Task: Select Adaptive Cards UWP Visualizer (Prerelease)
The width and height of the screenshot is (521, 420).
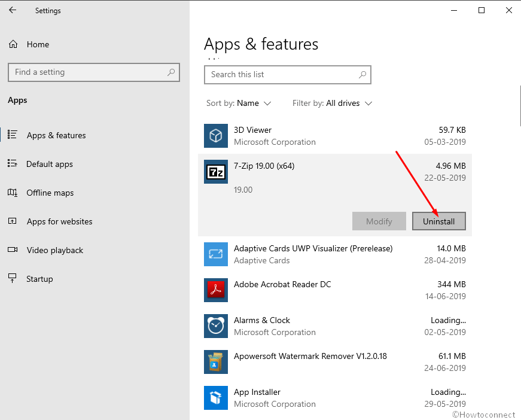Action: coord(313,248)
